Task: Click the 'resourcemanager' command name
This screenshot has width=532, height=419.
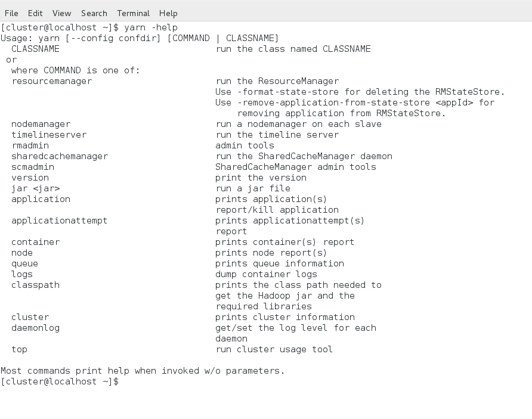Action: point(52,81)
